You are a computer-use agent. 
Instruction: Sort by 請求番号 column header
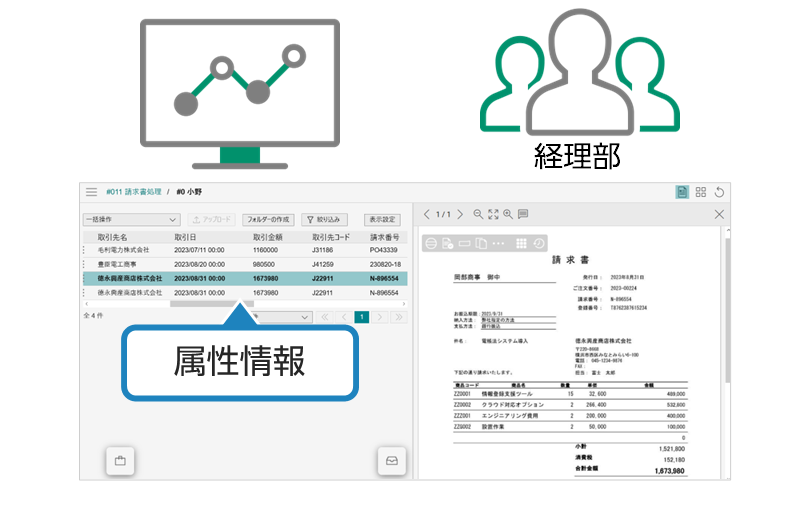[x=384, y=237]
